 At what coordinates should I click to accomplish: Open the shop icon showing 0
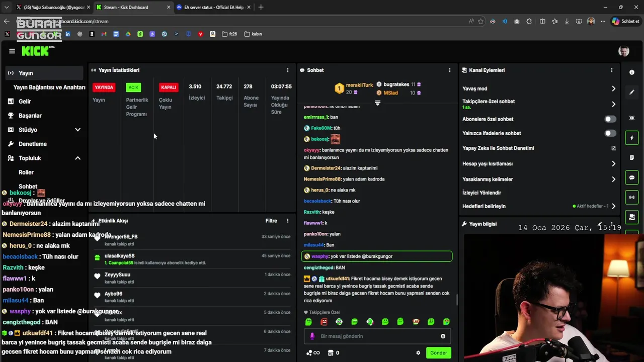tap(333, 353)
